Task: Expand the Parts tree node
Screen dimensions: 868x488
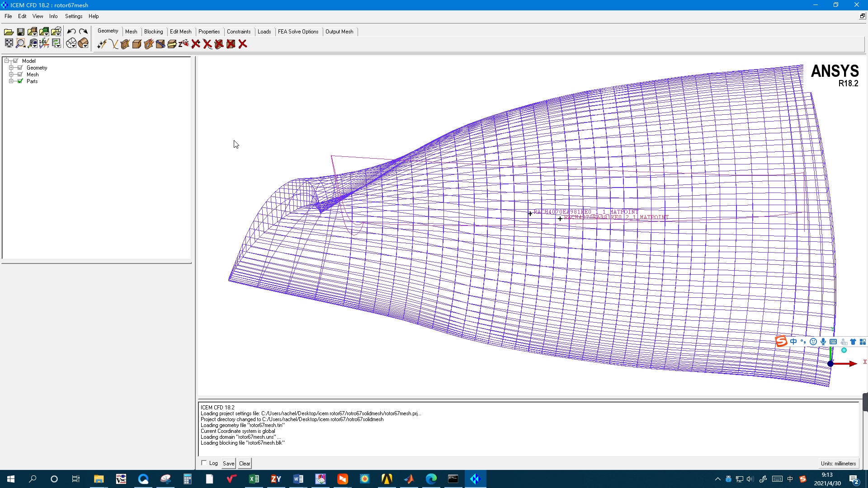Action: point(11,81)
